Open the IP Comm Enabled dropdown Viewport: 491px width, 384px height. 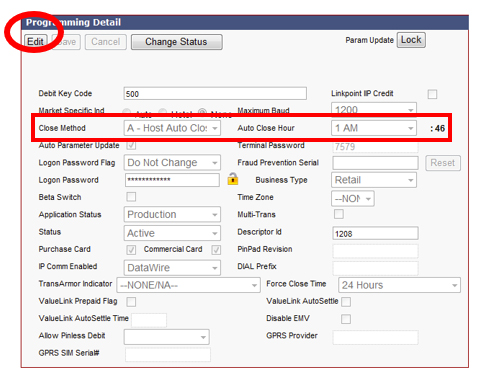point(172,268)
